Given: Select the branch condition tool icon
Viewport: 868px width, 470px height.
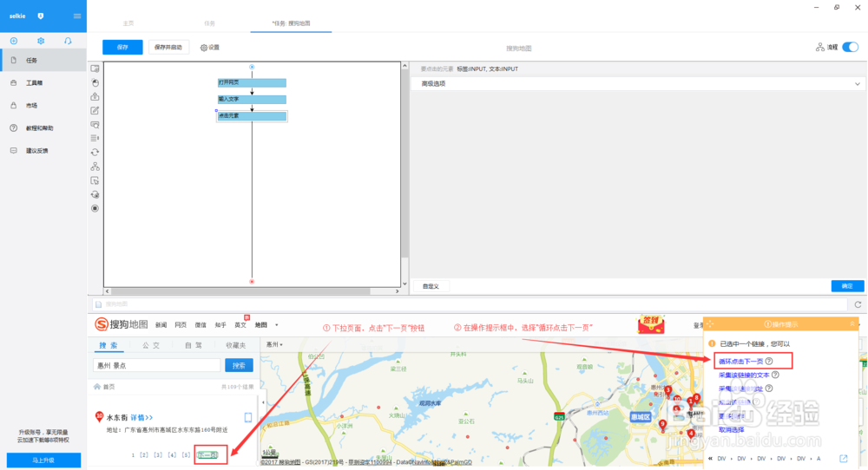Looking at the screenshot, I should pyautogui.click(x=95, y=166).
